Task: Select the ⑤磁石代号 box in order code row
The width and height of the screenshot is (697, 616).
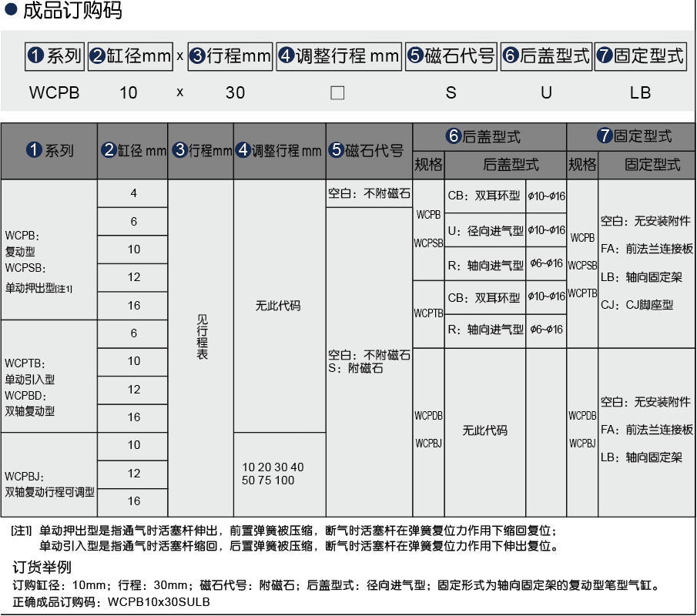Action: tap(451, 56)
